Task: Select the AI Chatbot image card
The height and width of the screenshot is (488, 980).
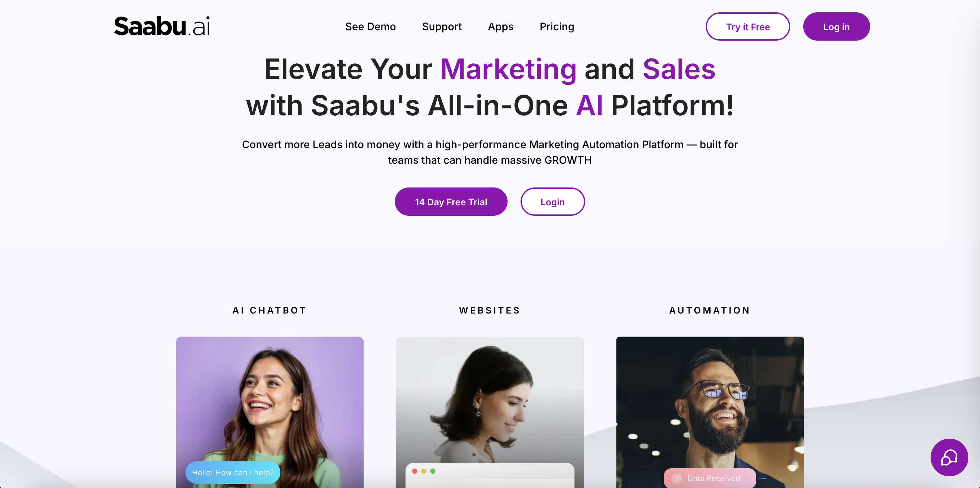Action: [x=269, y=412]
